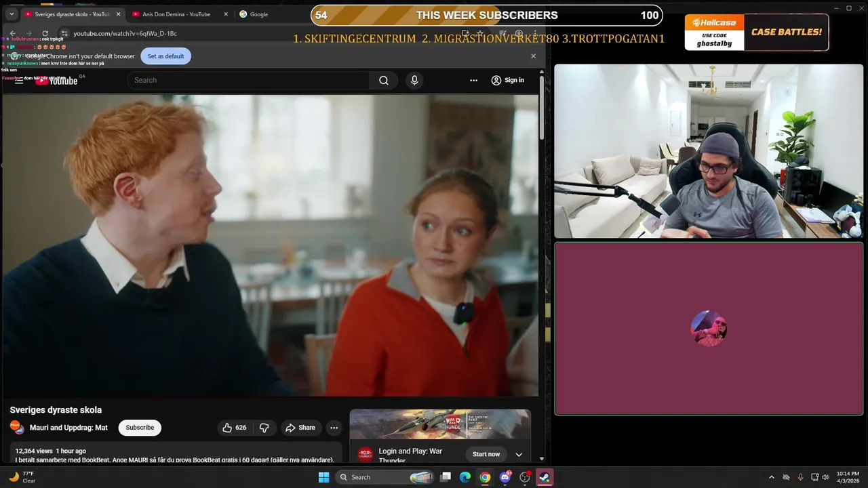Sign in to YouTube
Screen dimensions: 868x488
pos(507,80)
